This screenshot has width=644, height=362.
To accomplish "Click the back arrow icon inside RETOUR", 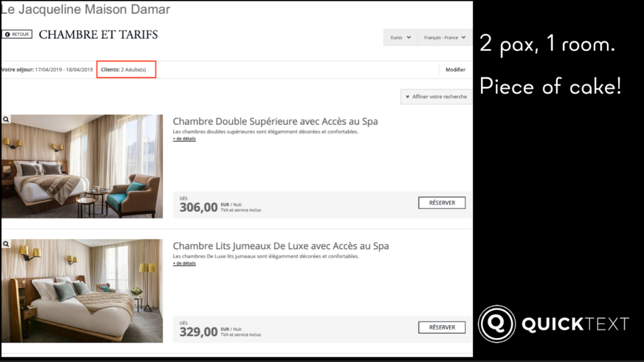I will pyautogui.click(x=8, y=34).
